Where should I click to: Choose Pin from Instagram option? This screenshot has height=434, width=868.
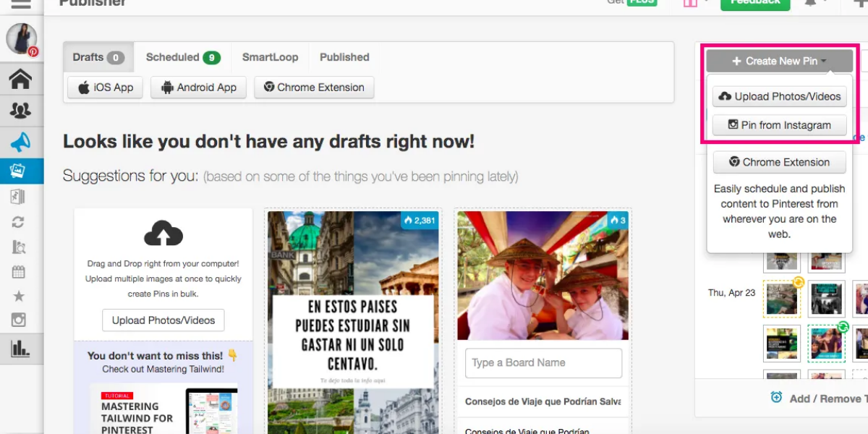[779, 125]
